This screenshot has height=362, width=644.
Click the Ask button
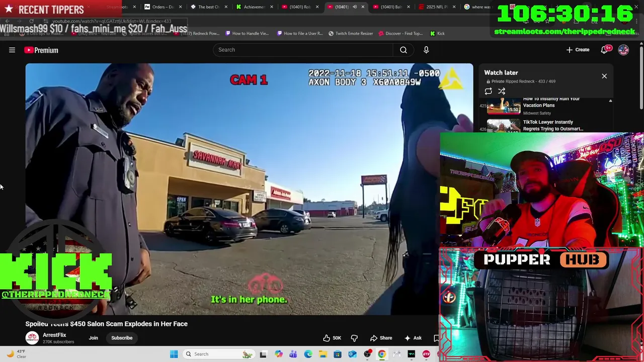pos(412,338)
